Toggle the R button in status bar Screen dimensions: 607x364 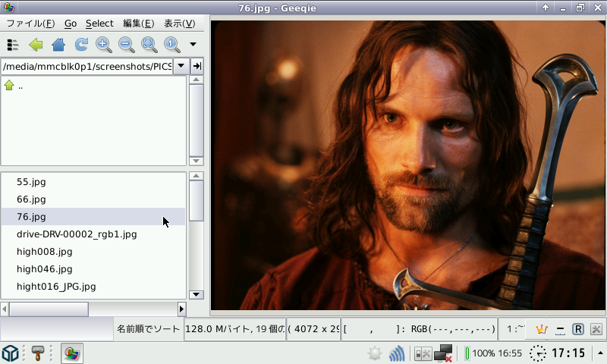578,329
